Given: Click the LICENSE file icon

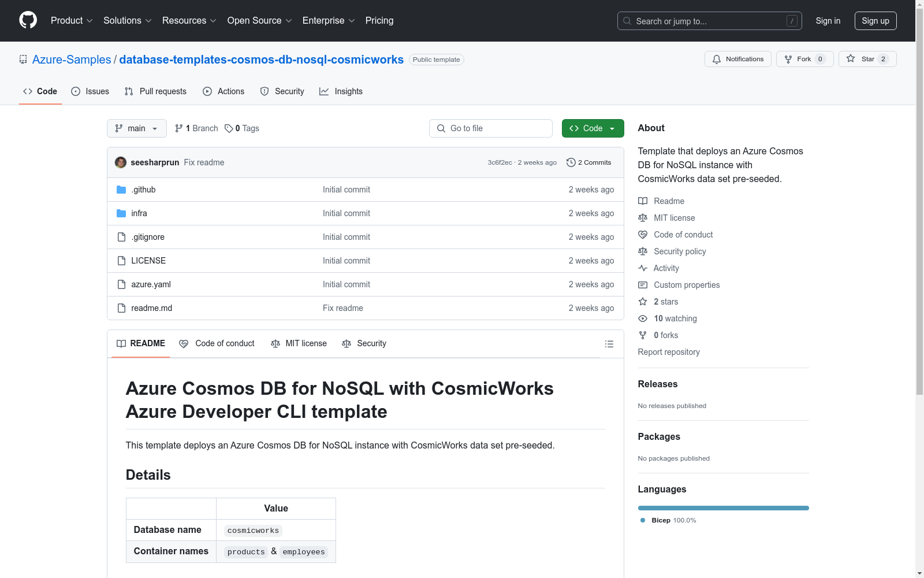Looking at the screenshot, I should pos(121,261).
